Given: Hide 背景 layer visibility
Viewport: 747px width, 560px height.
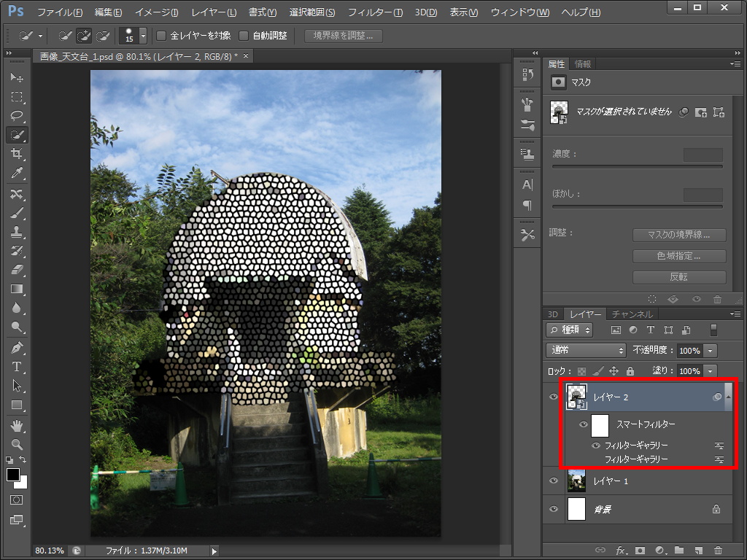Looking at the screenshot, I should point(554,509).
